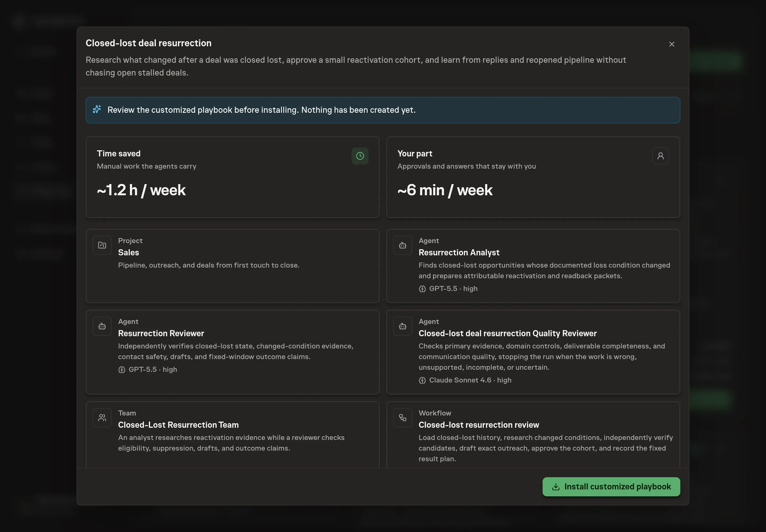Select the Closed-lost resurrection review workflow title
Screen dimensions: 766x532
tap(479, 425)
